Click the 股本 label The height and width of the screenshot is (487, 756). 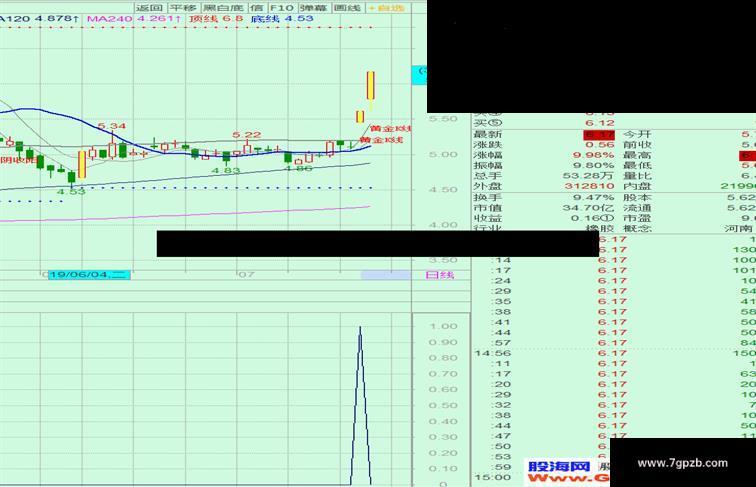coord(637,198)
